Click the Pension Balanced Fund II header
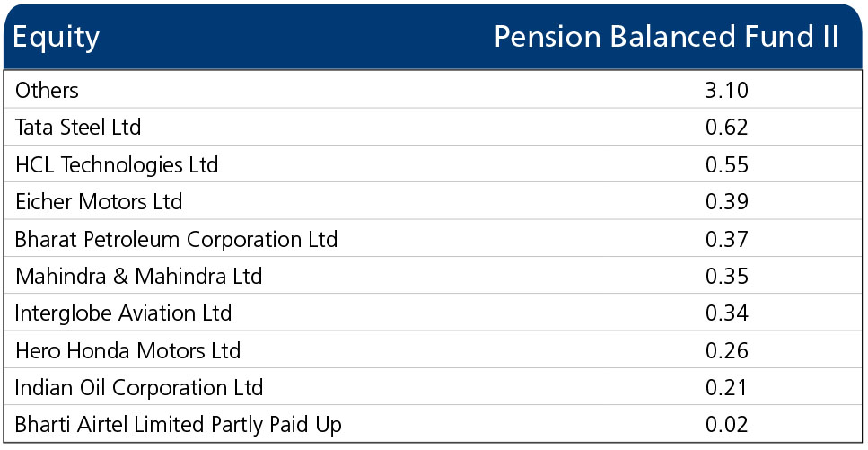The height and width of the screenshot is (450, 868). click(x=666, y=37)
